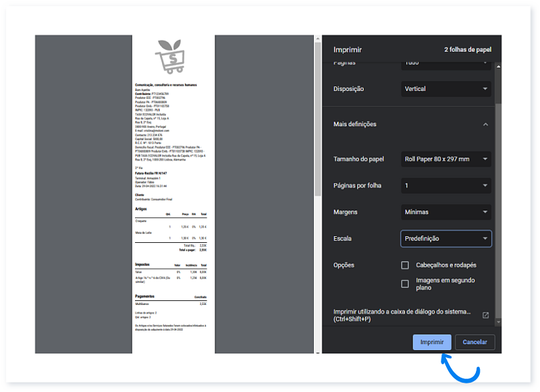
Task: Click the preview pane scroll-up arrow
Action: pyautogui.click(x=317, y=38)
